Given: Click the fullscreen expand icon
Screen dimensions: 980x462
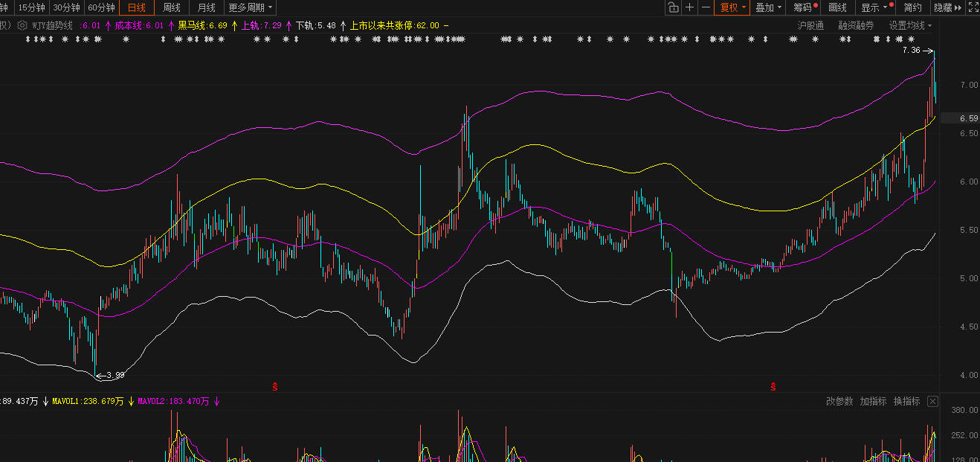Looking at the screenshot, I should tap(973, 7).
